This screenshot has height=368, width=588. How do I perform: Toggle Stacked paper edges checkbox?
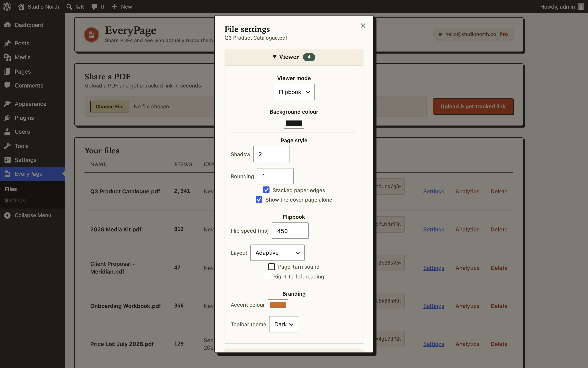click(266, 190)
